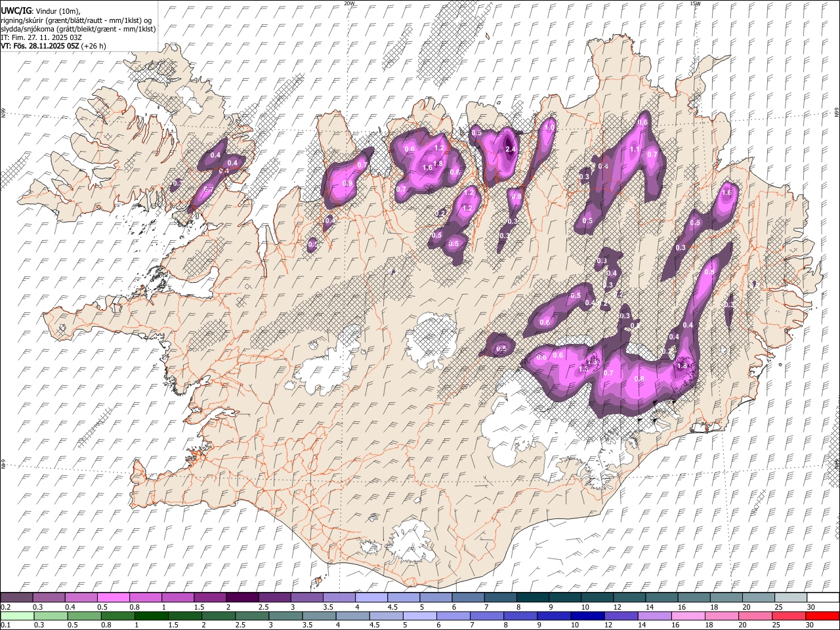Click the '0.2' label starting the legend

[x=6, y=607]
